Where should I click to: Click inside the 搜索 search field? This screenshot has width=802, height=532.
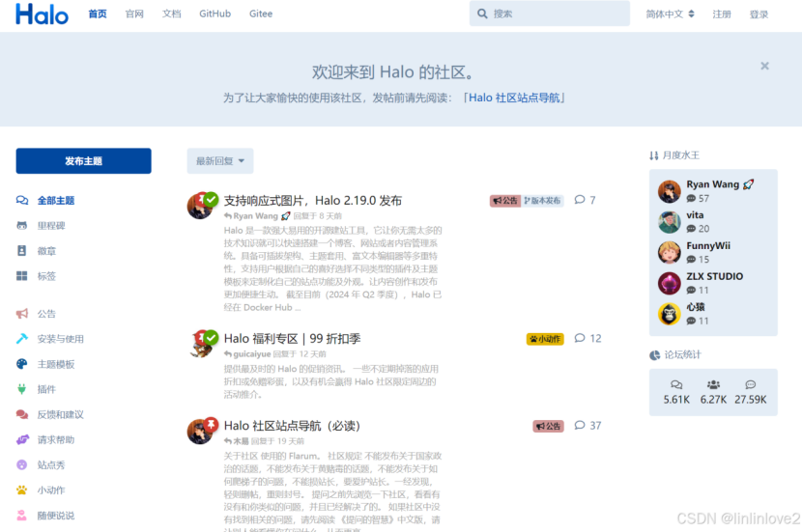pos(550,14)
